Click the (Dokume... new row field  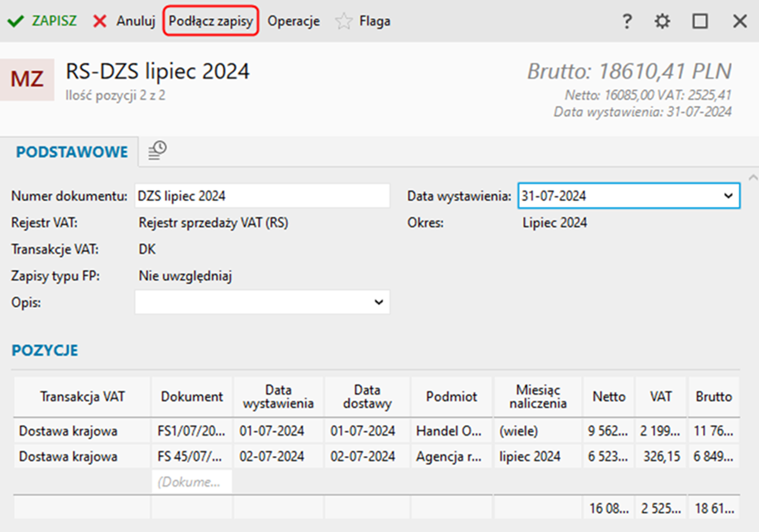point(192,481)
